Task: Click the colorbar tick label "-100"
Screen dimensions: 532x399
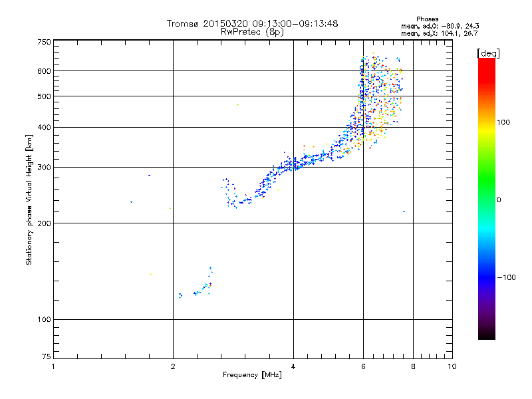Action: tap(506, 277)
